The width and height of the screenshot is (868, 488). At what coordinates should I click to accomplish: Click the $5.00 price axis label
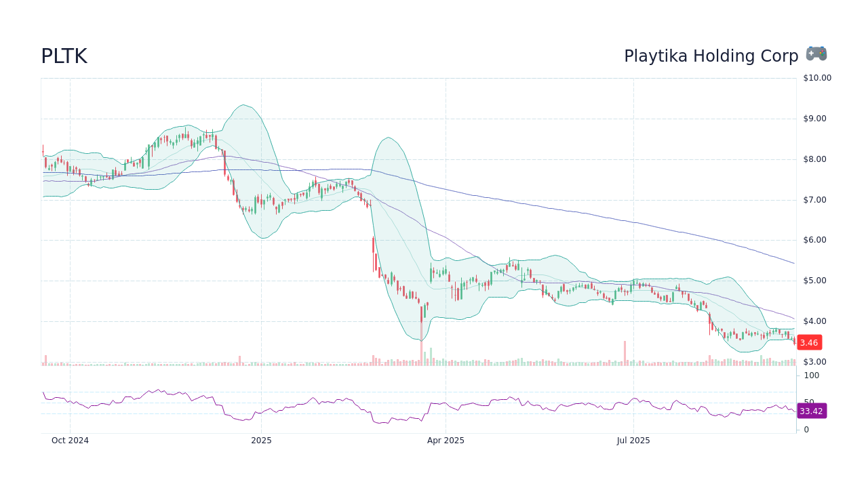click(x=815, y=281)
